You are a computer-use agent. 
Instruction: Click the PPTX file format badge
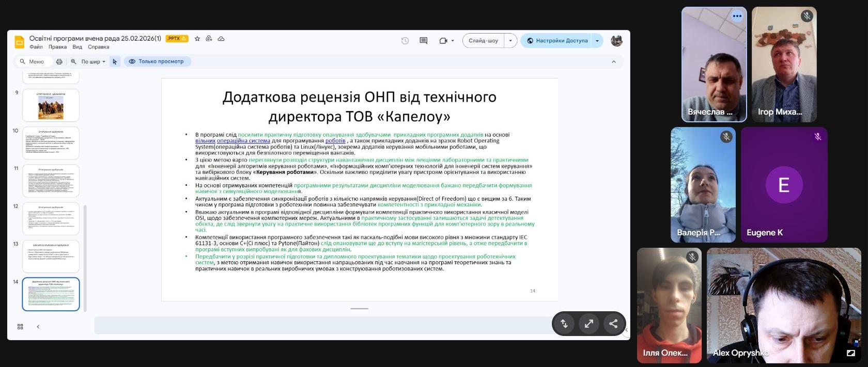(177, 39)
